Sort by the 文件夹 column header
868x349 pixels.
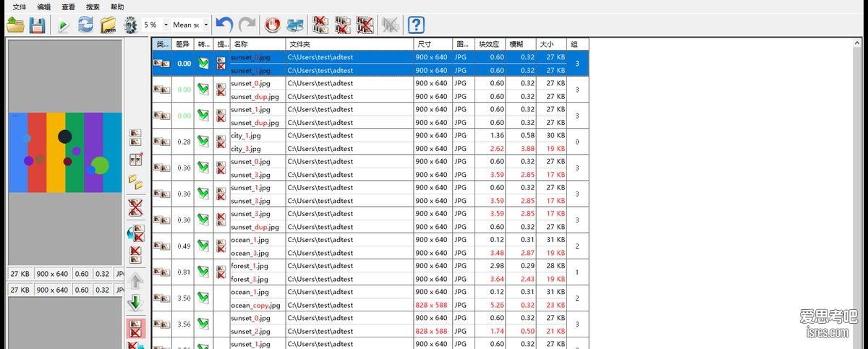tap(349, 44)
